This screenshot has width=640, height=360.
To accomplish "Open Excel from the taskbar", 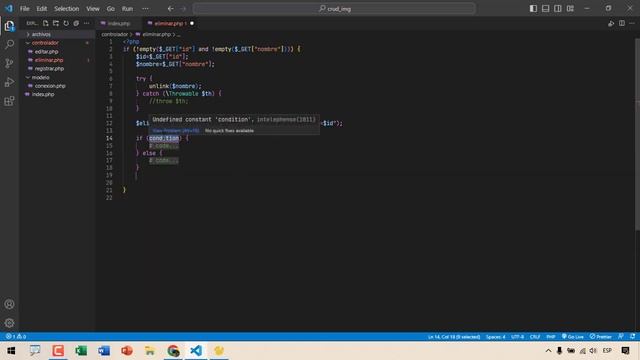I will point(81,351).
